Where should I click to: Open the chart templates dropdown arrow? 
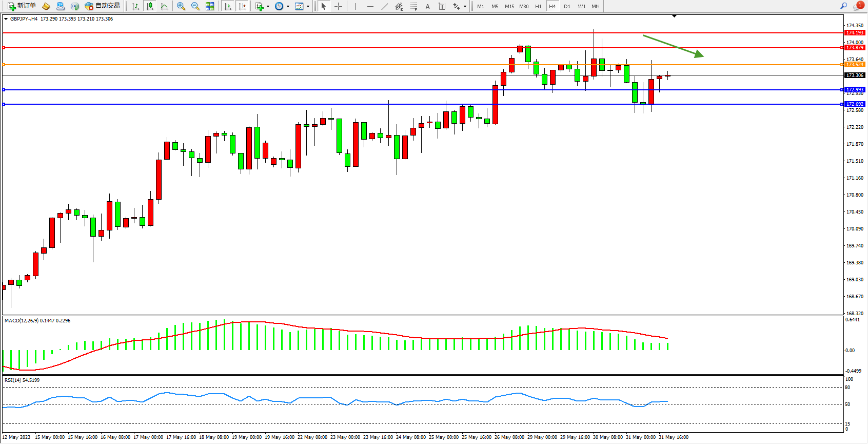point(308,7)
